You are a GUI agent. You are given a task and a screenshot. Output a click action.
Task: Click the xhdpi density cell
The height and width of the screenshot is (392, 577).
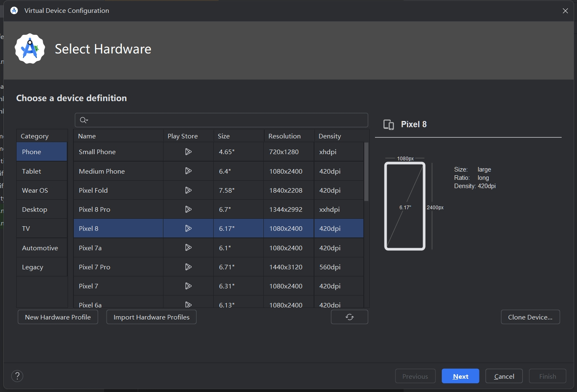coord(339,152)
